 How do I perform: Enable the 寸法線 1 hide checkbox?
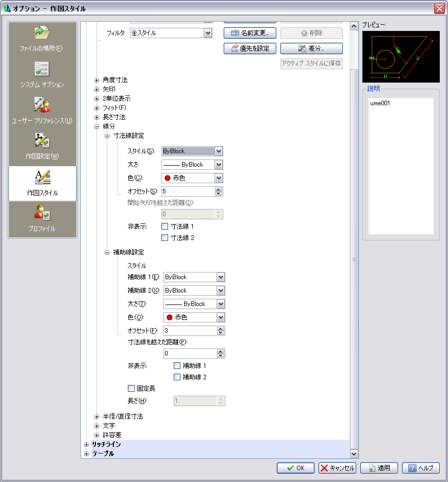165,227
